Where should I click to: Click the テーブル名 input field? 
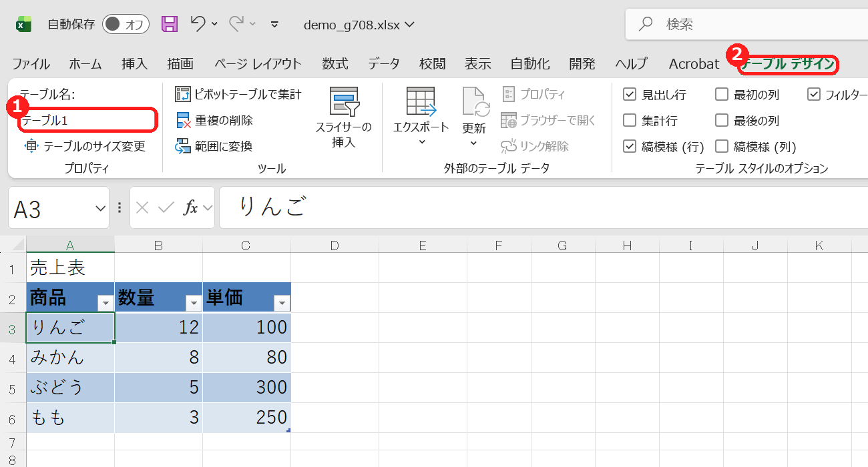pyautogui.click(x=87, y=120)
